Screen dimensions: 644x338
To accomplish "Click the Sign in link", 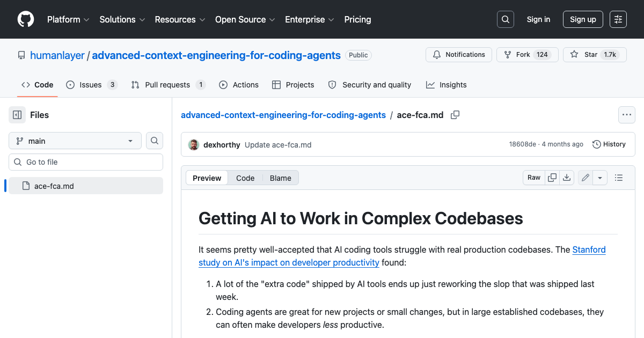I will [538, 19].
